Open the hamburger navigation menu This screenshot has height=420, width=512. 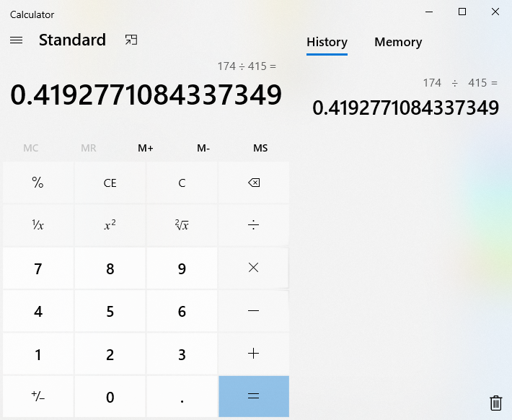[16, 40]
